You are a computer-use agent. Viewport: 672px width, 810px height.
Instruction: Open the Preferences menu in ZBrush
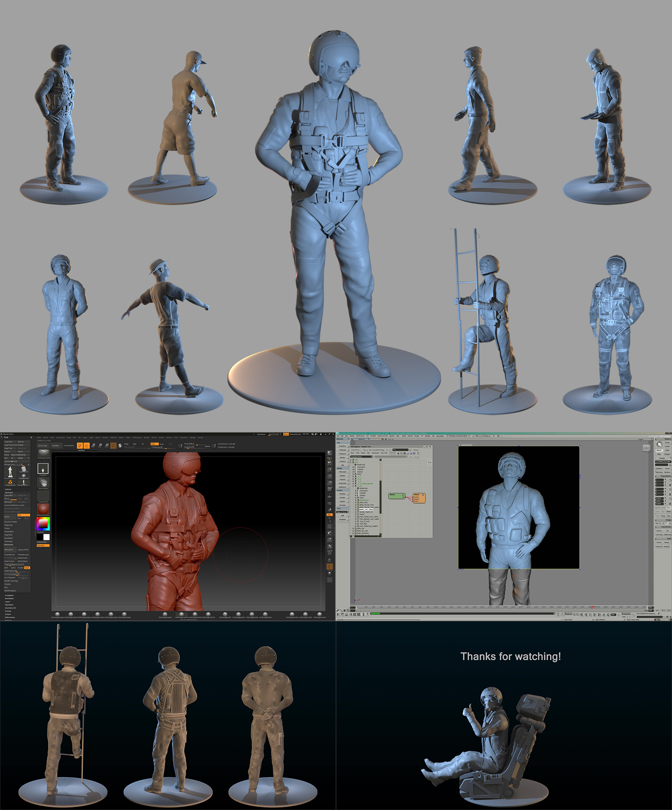coord(137,438)
